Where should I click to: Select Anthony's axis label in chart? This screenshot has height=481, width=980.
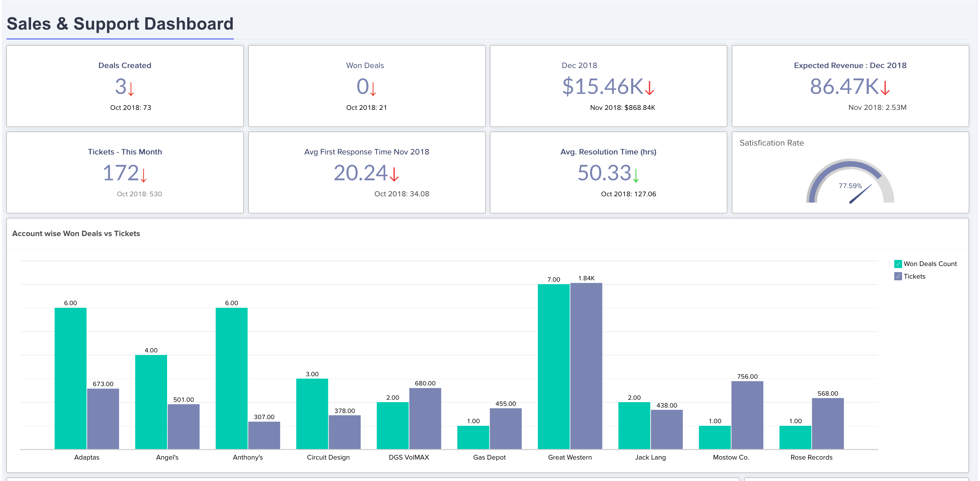(x=248, y=458)
